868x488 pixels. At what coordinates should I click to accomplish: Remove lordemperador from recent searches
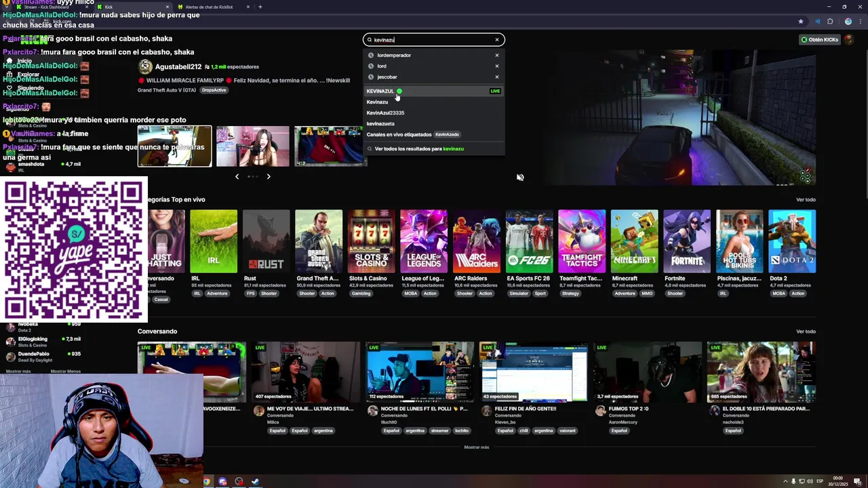496,55
